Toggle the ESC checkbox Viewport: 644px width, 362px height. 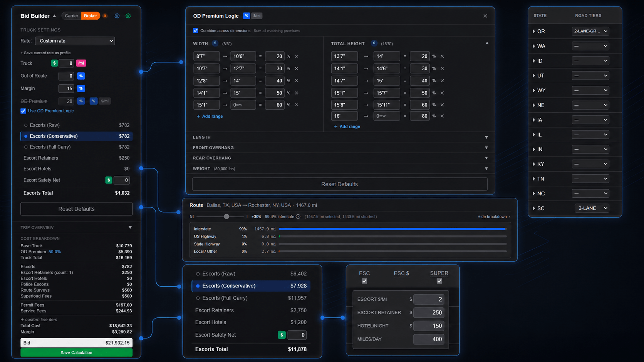364,281
